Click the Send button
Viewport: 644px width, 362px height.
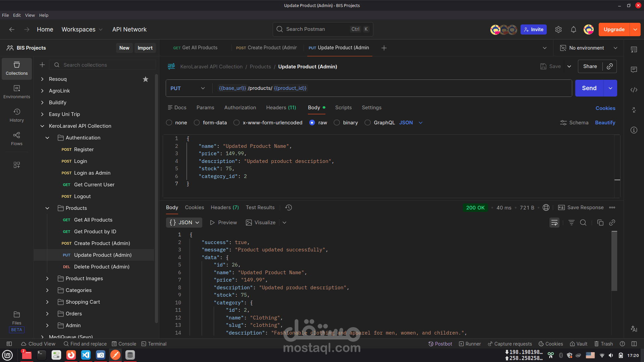[589, 88]
